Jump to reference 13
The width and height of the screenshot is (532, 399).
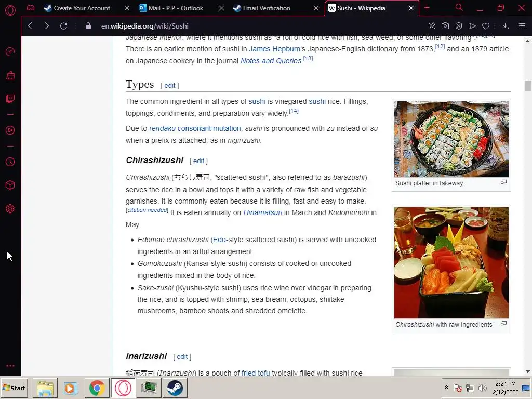click(x=308, y=58)
